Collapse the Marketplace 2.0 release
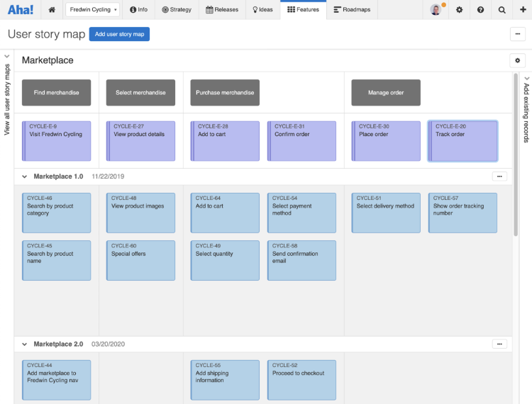The height and width of the screenshot is (404, 532). [x=25, y=344]
